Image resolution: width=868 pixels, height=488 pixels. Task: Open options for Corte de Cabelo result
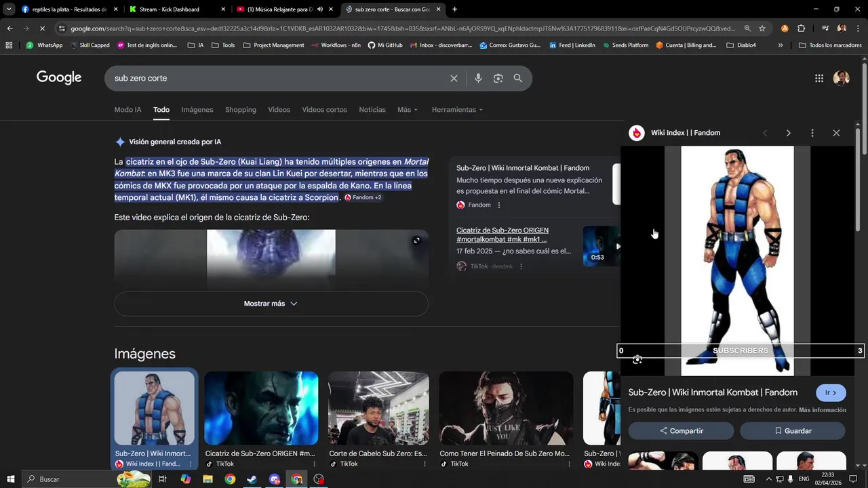point(425,464)
